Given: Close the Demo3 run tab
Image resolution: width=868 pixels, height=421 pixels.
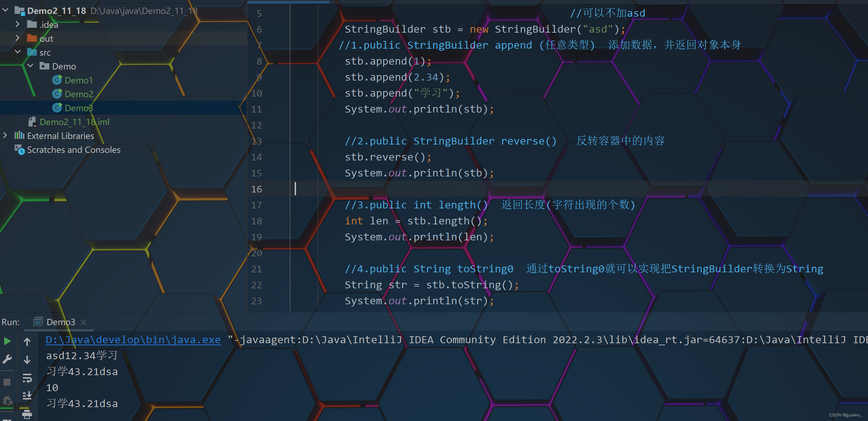Looking at the screenshot, I should click(x=83, y=322).
